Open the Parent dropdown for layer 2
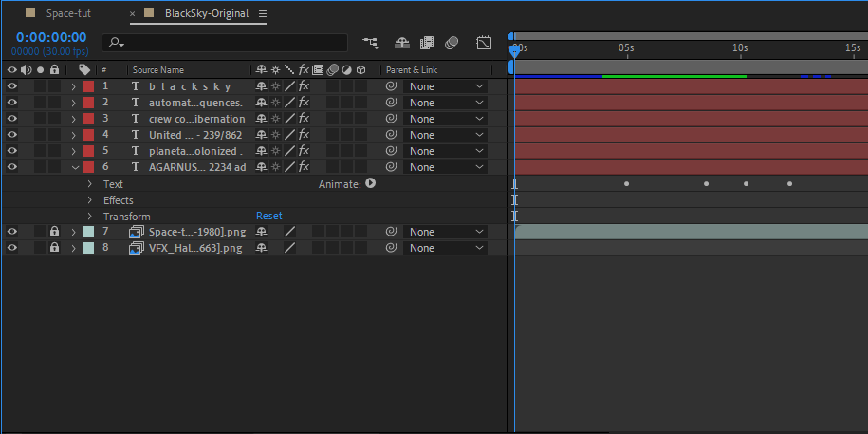 click(x=446, y=103)
